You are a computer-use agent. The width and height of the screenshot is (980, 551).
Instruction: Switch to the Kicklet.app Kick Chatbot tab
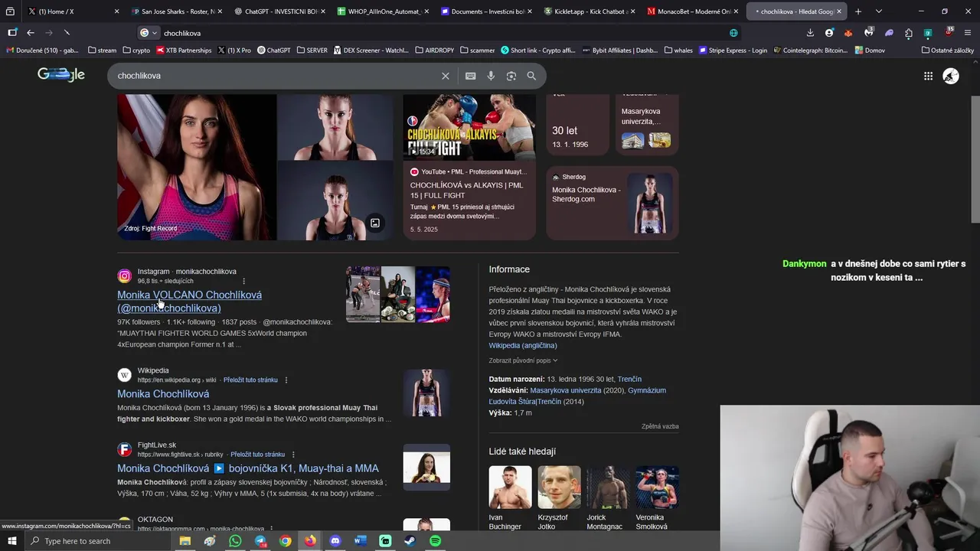pos(588,11)
